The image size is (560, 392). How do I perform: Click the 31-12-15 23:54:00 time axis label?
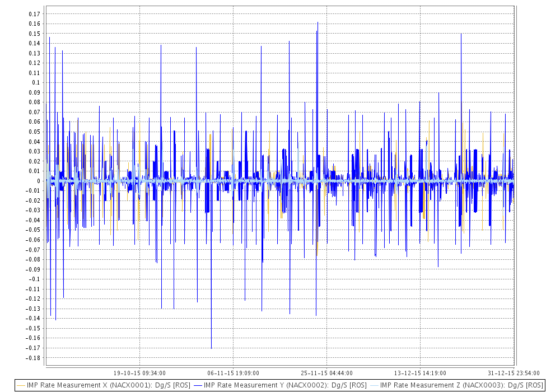(x=514, y=373)
